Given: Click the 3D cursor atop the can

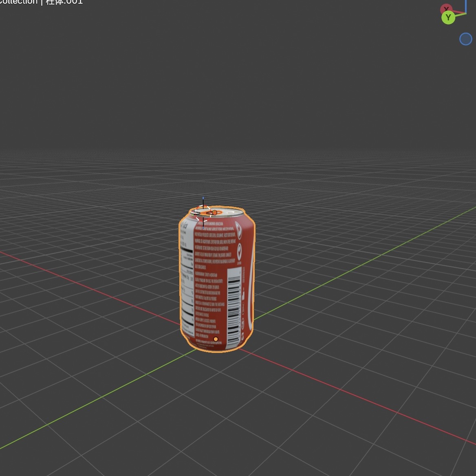Looking at the screenshot, I should point(203,213).
